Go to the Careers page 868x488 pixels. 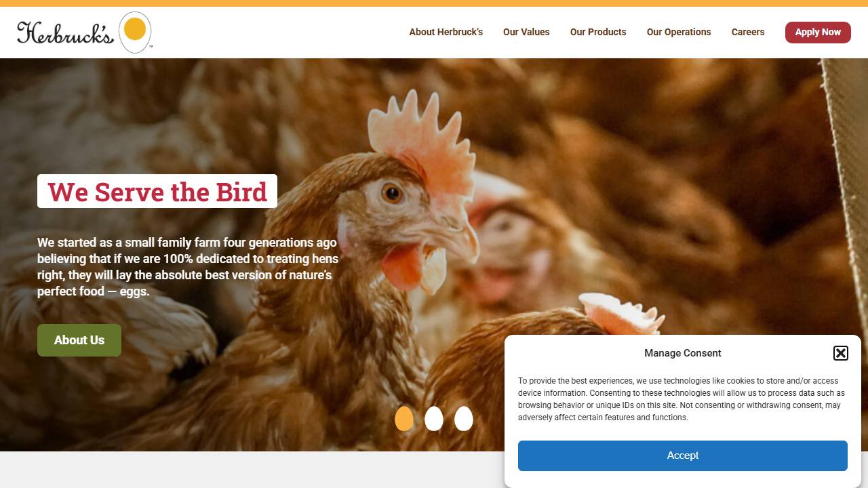point(748,32)
